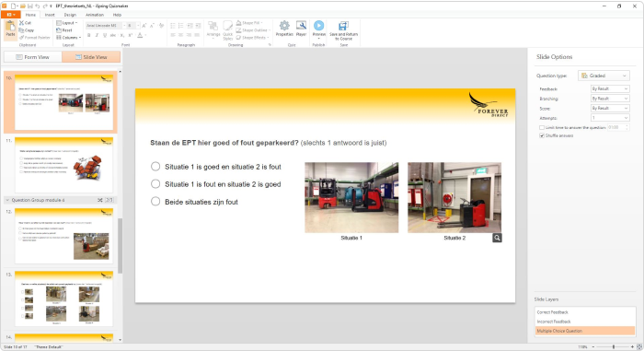Click the zoom slider in status bar

(x=614, y=347)
